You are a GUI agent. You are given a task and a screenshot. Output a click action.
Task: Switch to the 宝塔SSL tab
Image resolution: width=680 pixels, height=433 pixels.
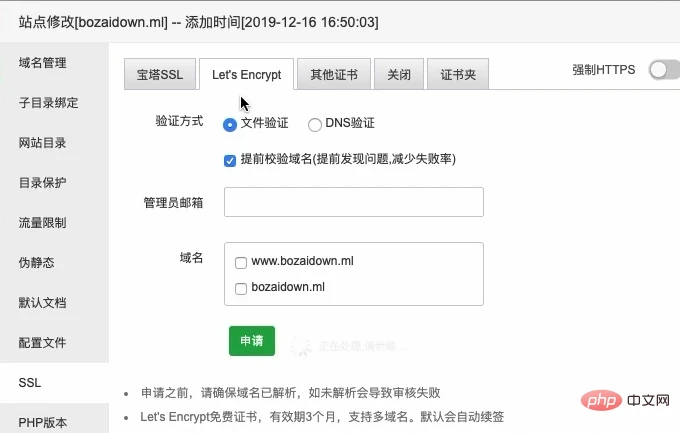160,74
